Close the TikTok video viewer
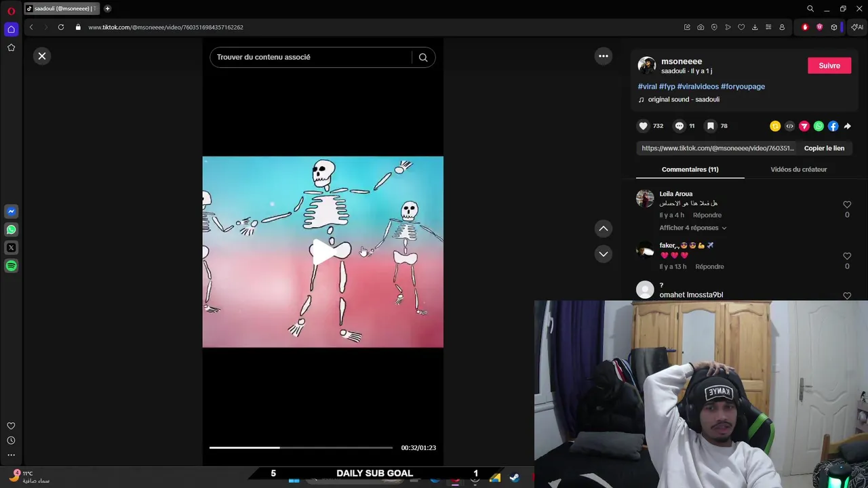The width and height of the screenshot is (868, 488). pyautogui.click(x=42, y=56)
